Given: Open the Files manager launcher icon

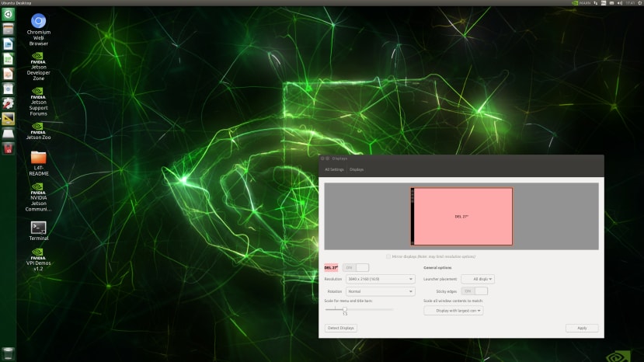Looking at the screenshot, I should 8,30.
